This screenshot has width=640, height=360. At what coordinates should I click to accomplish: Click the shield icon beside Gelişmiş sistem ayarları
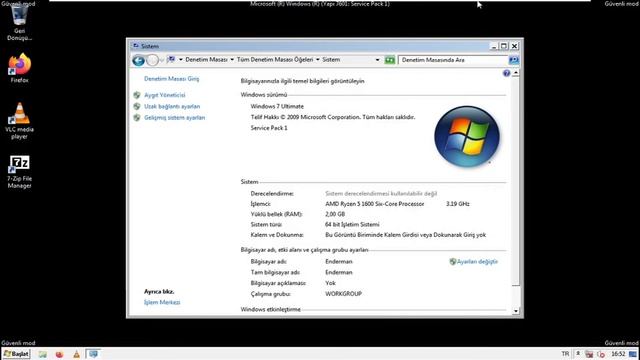coord(137,118)
